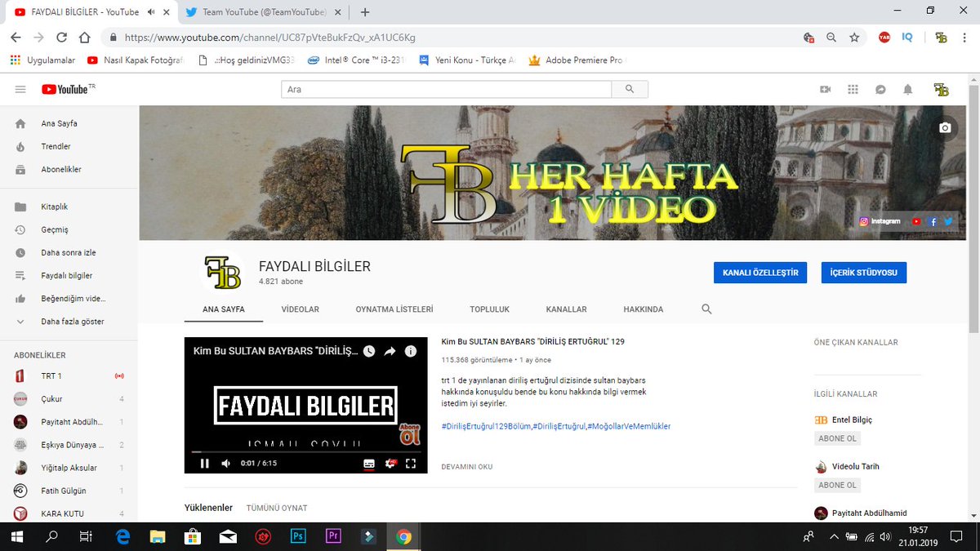Select the OYNATMA LİSTELERİ tab
Viewport: 980px width, 551px height.
394,309
